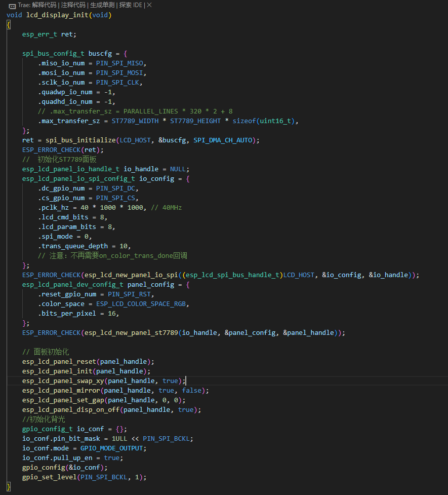Click esp_lcd_panel_dev_config_t type name
The width and height of the screenshot is (448, 495).
[x=73, y=285]
